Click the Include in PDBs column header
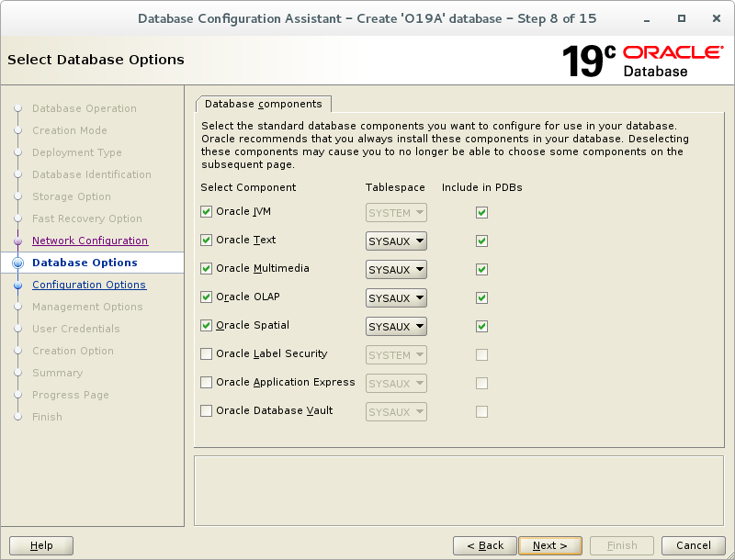Viewport: 735px width, 560px height. click(481, 187)
